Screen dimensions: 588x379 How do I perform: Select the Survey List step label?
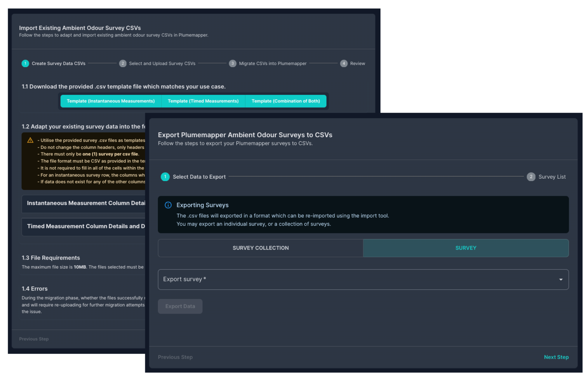click(552, 177)
